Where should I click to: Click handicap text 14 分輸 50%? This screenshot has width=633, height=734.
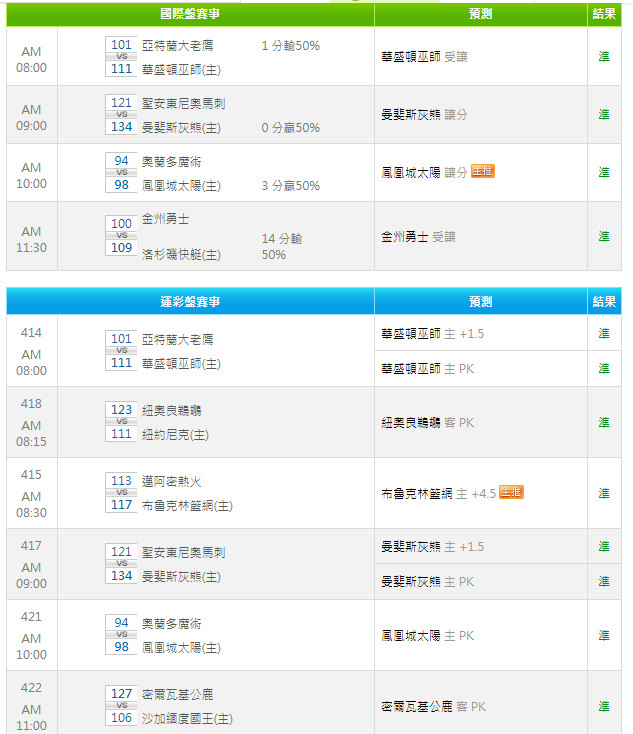(282, 247)
